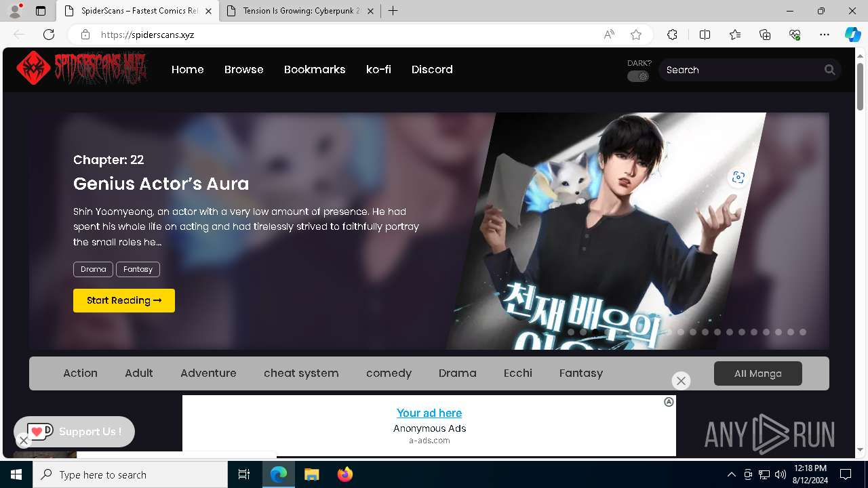Open the Home menu item
868x488 pixels.
pos(188,69)
